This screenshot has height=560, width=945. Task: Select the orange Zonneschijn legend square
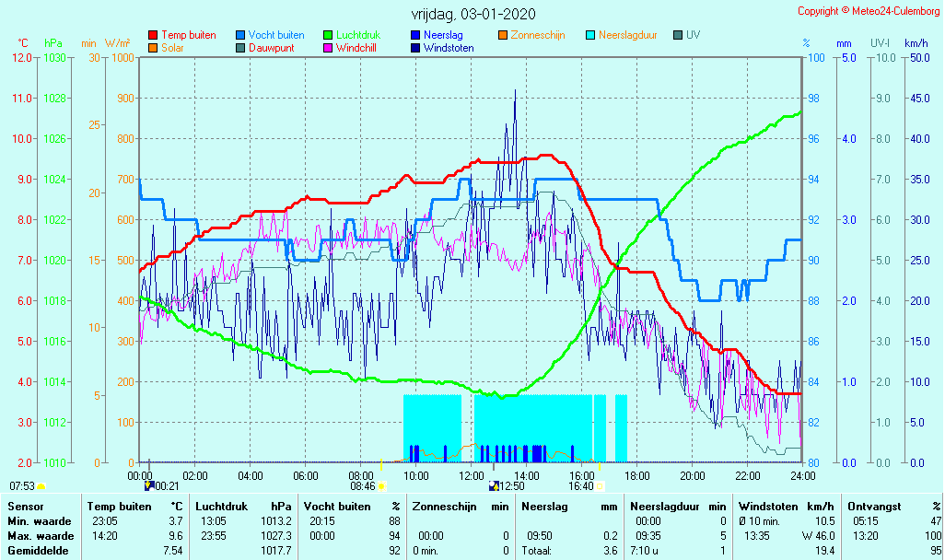(503, 36)
